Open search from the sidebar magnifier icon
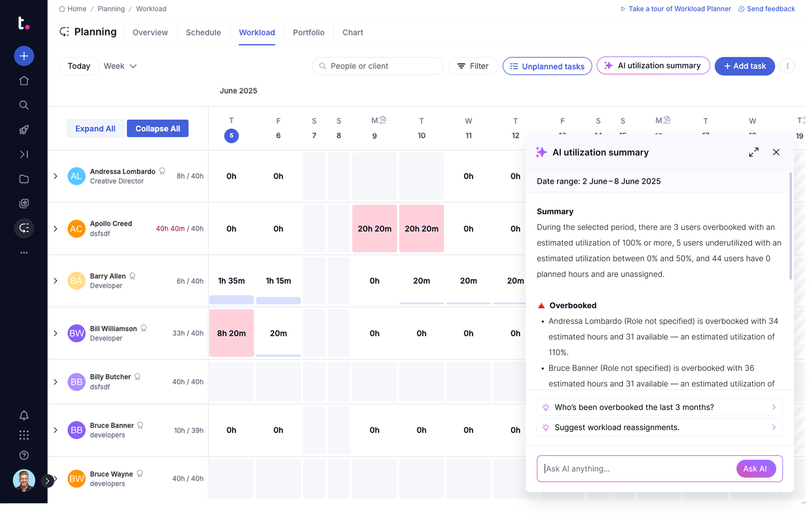Image resolution: width=812 pixels, height=519 pixels. click(x=24, y=105)
